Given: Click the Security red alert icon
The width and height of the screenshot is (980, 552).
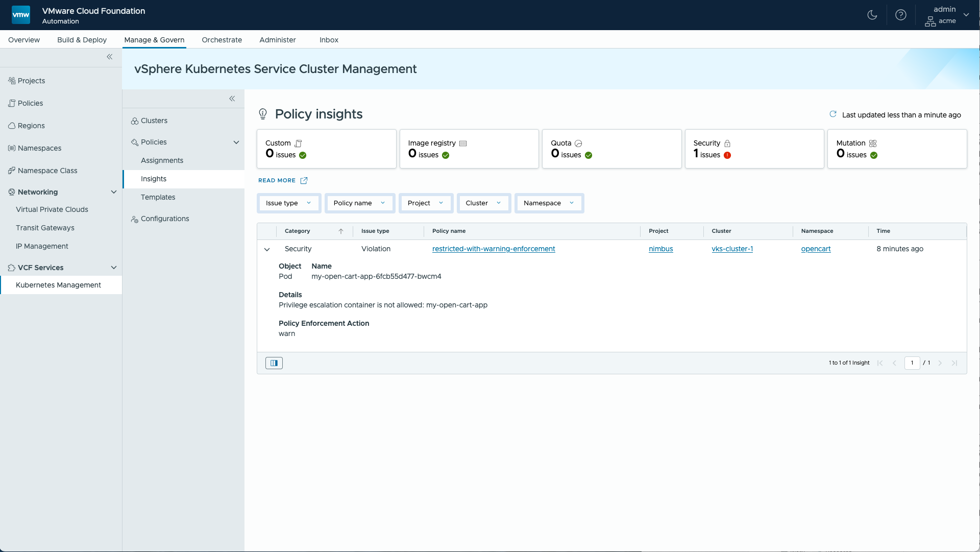Looking at the screenshot, I should coord(727,155).
